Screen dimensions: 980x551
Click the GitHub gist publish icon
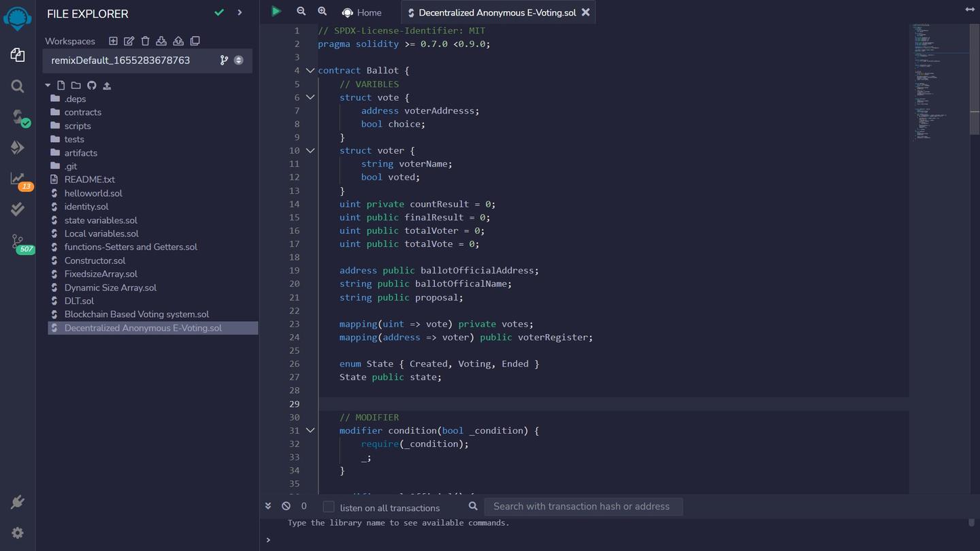tap(91, 85)
